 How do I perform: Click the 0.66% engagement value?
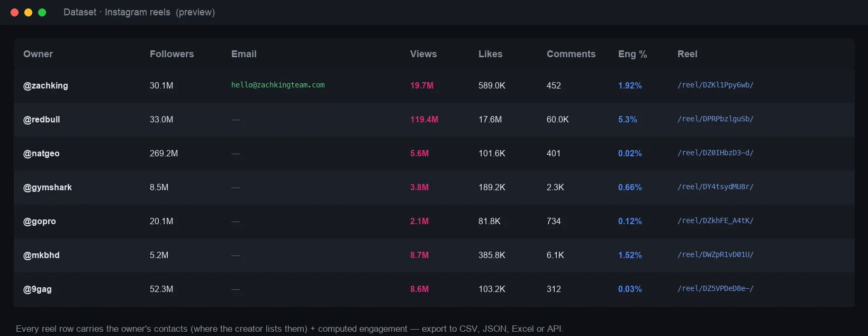click(x=630, y=187)
